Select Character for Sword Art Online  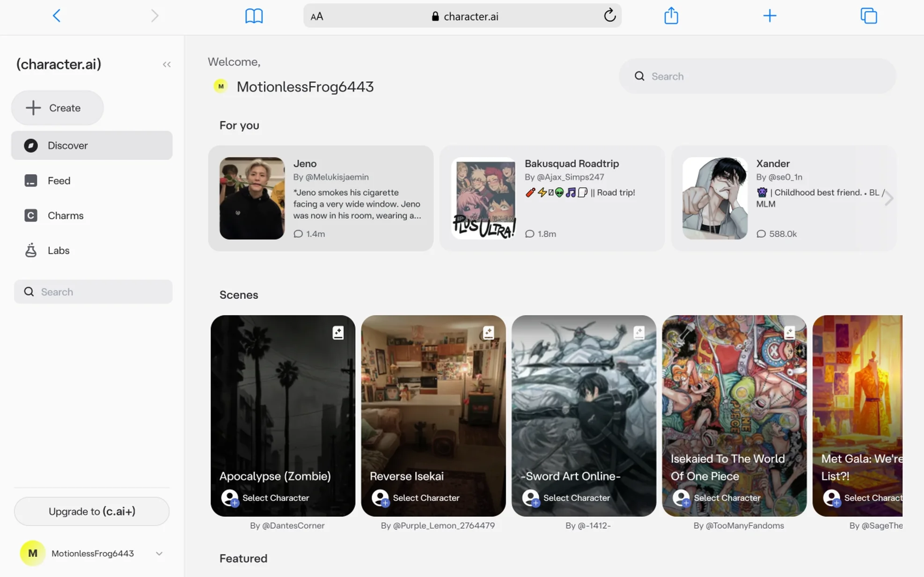coord(566,498)
